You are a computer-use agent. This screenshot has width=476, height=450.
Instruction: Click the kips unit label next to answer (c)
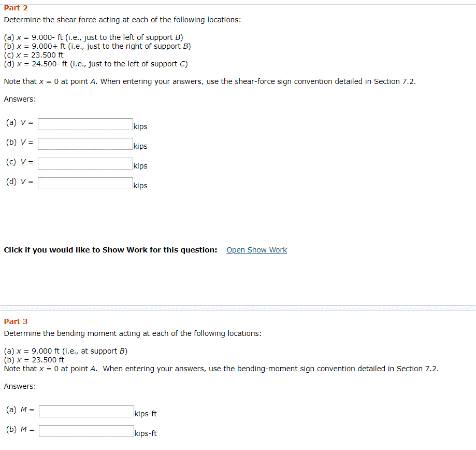(140, 165)
